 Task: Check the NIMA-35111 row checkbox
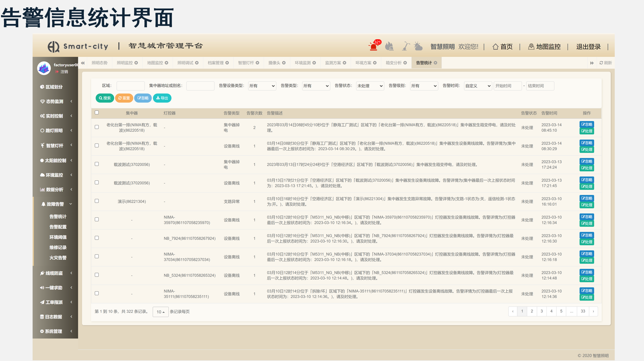(97, 293)
